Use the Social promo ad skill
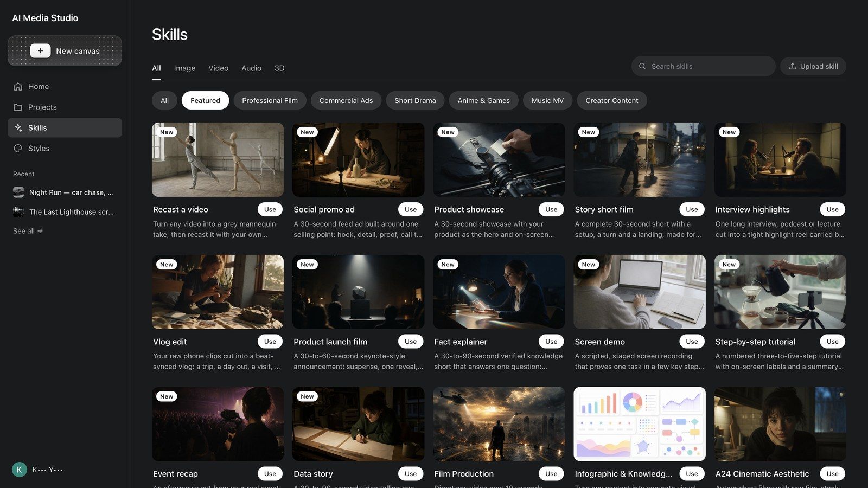 coord(411,209)
